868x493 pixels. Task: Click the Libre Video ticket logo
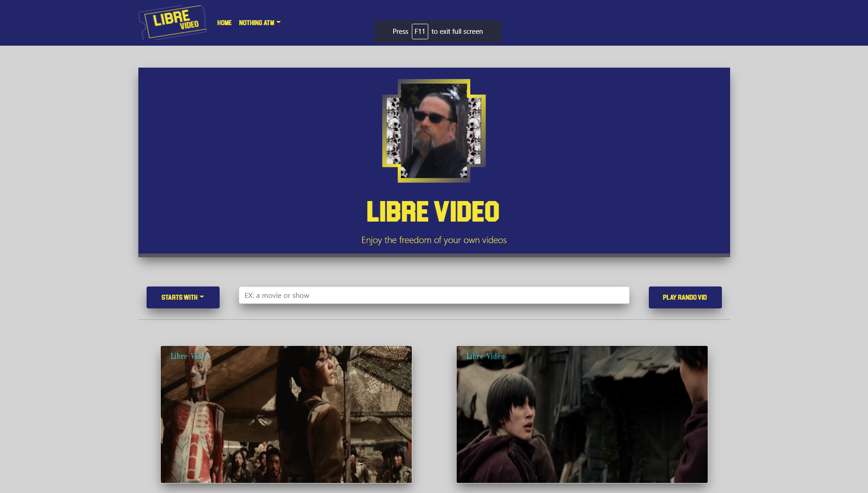[173, 22]
